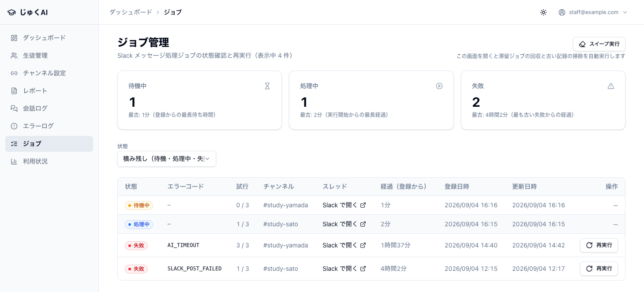
Task: Open the 状態 filter combo box
Action: [x=167, y=159]
